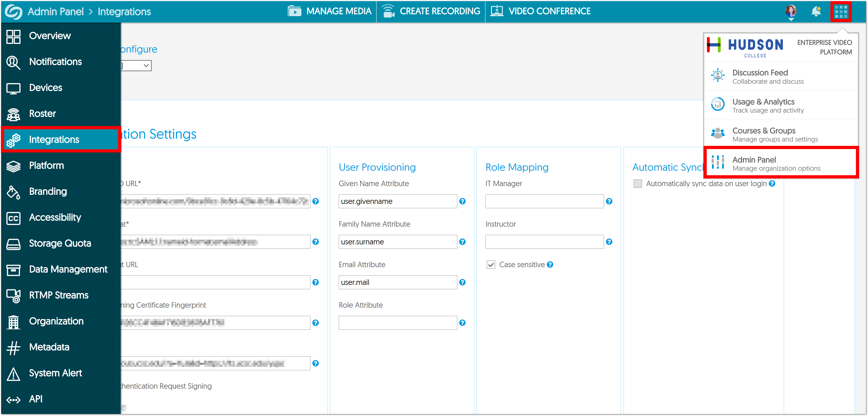Enable automatically sync data on user login
This screenshot has height=416, width=868.
point(637,184)
